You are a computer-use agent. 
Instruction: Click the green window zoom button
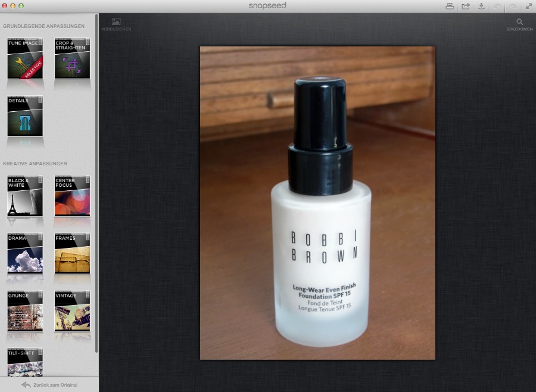click(x=21, y=6)
